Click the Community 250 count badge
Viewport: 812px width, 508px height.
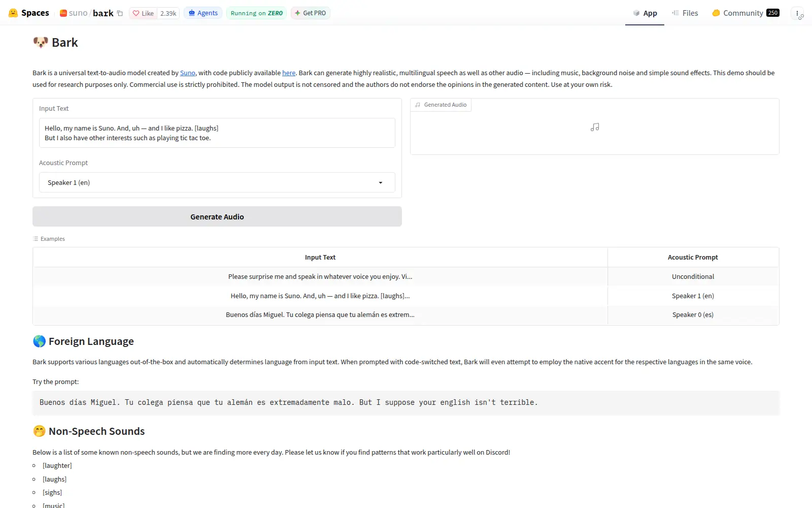[773, 13]
